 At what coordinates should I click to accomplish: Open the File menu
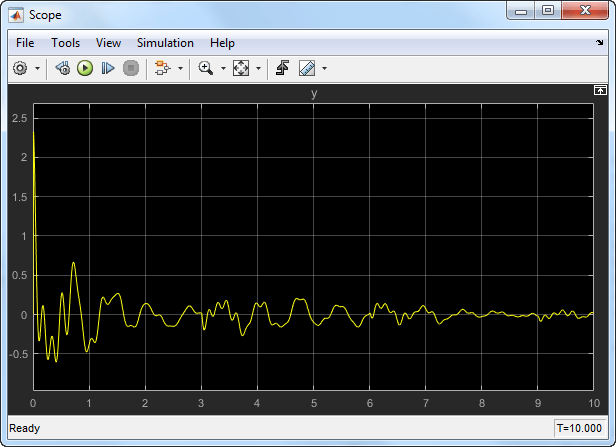coord(25,43)
